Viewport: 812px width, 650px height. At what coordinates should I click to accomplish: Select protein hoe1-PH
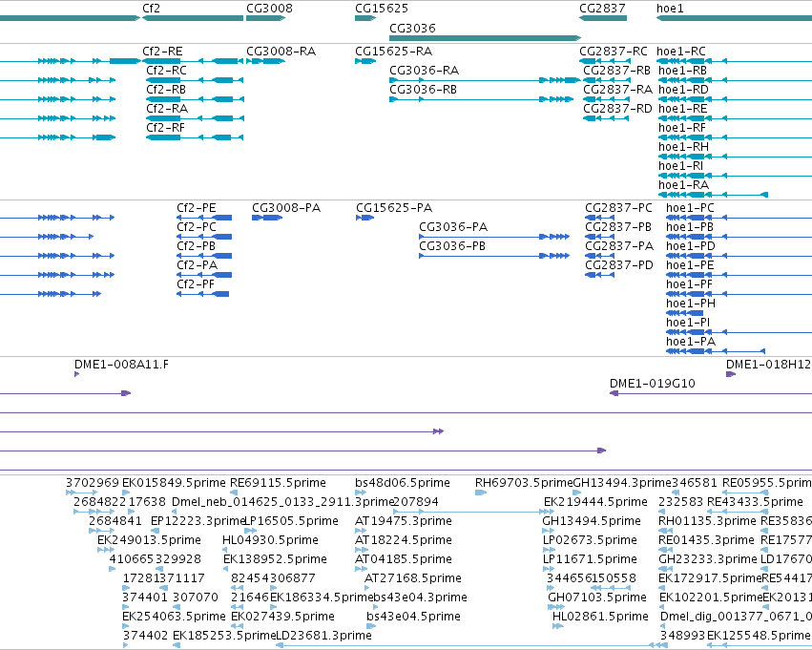tap(691, 304)
